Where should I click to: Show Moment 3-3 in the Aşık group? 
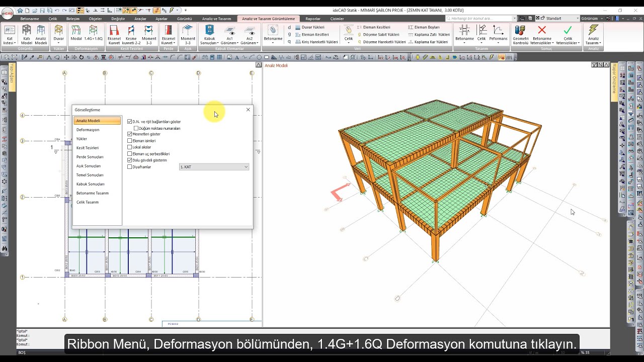pyautogui.click(x=188, y=35)
